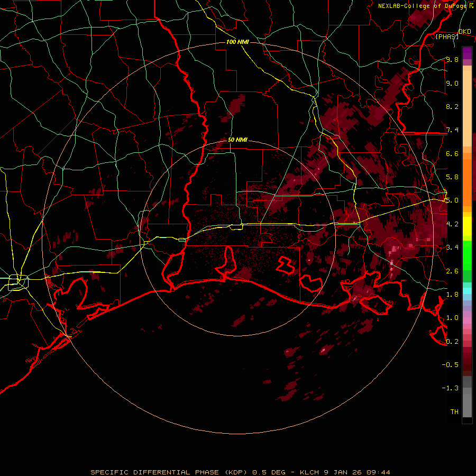Viewport: 476px width, 476px height.
Task: Click the -1.3 scale value
Action: tap(450, 388)
